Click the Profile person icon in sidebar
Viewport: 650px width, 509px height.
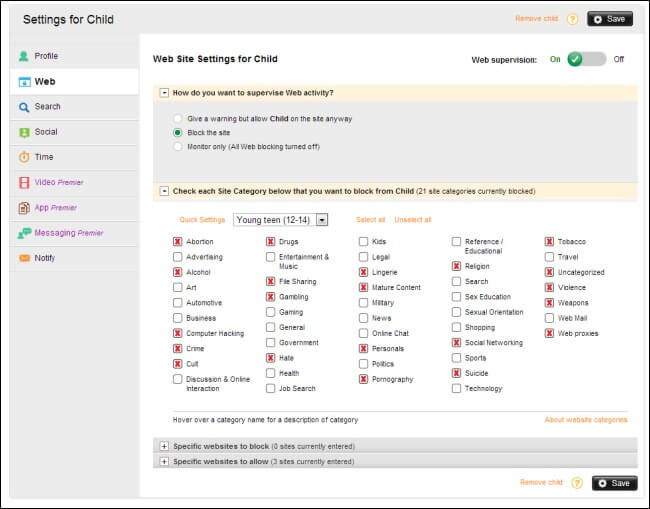[24, 56]
